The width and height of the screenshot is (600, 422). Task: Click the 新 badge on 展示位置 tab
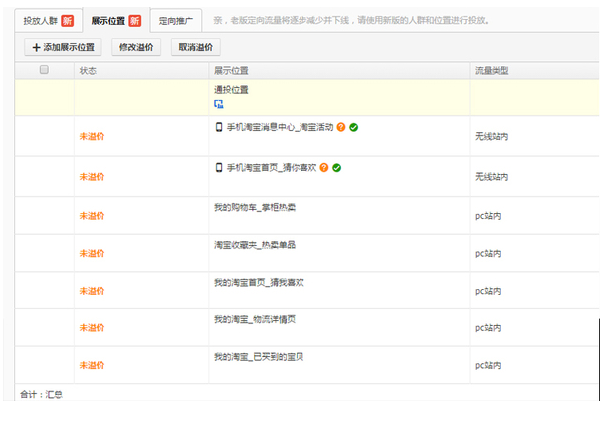[x=135, y=21]
